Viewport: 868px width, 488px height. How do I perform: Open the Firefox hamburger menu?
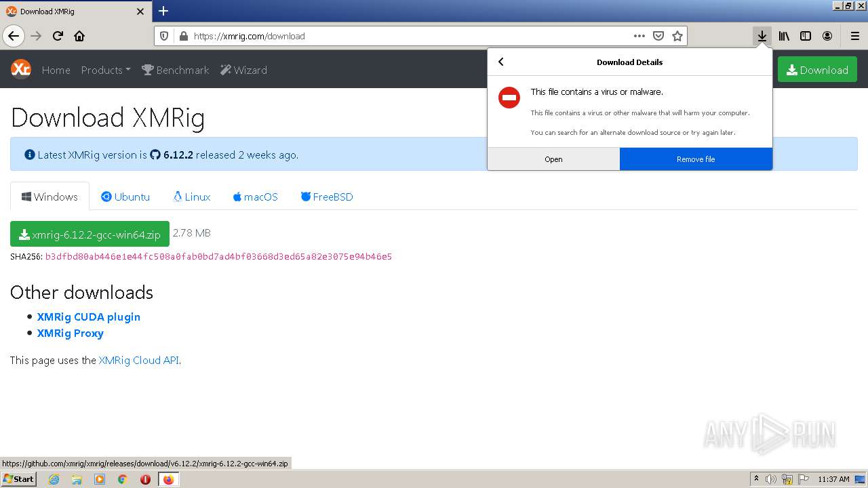pyautogui.click(x=854, y=36)
